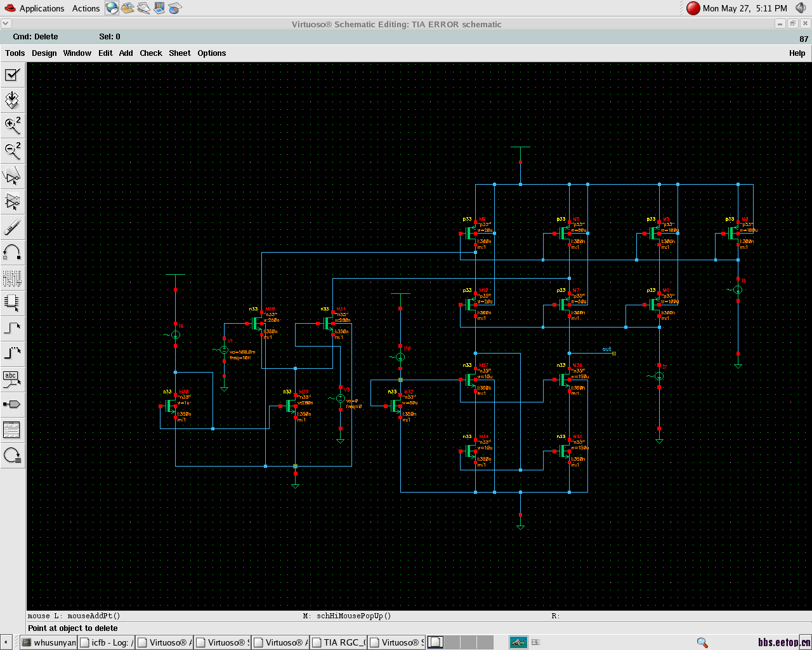Switch to the TIA RGC taskbar window
Screen dimensions: 812x650
point(339,642)
